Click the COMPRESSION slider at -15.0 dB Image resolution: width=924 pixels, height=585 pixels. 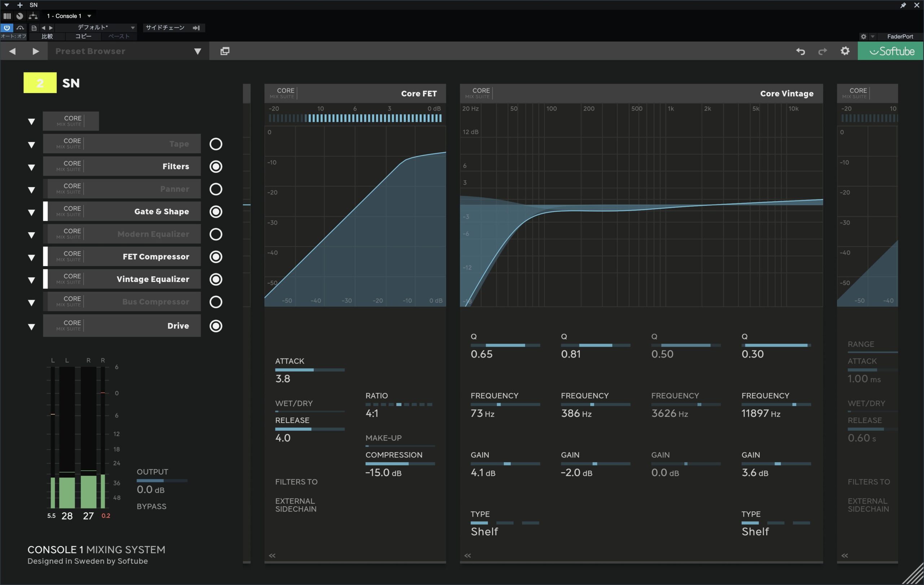point(400,464)
